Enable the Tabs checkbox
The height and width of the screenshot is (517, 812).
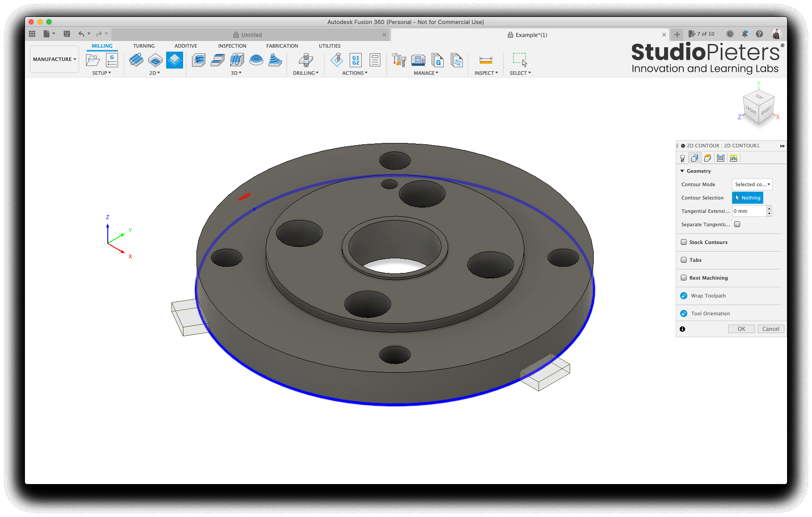click(684, 260)
